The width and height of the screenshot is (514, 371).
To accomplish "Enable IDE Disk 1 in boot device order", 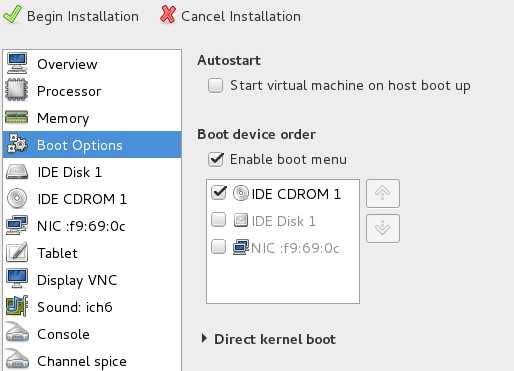I will 219,220.
